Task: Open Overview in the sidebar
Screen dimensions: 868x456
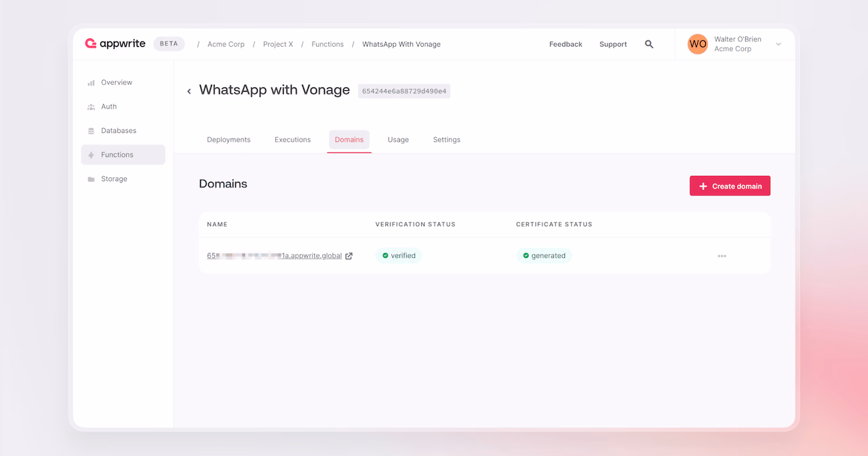Action: tap(123, 83)
